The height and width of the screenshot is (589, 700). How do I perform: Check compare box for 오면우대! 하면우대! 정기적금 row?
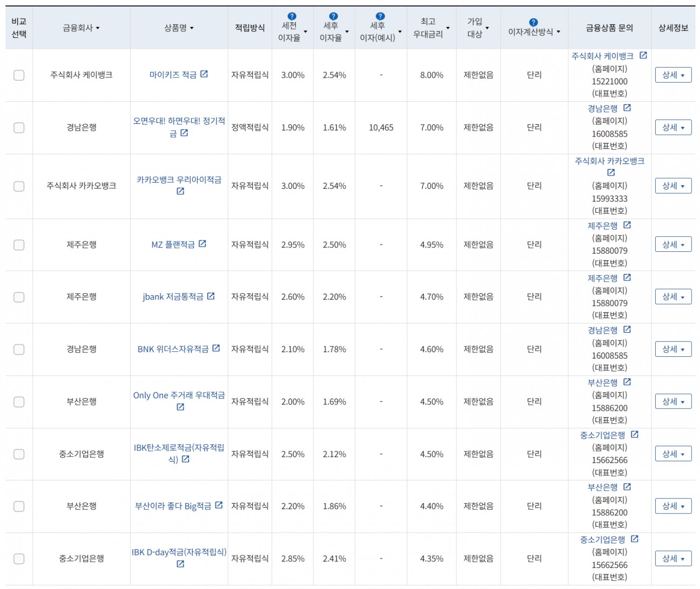[x=19, y=127]
